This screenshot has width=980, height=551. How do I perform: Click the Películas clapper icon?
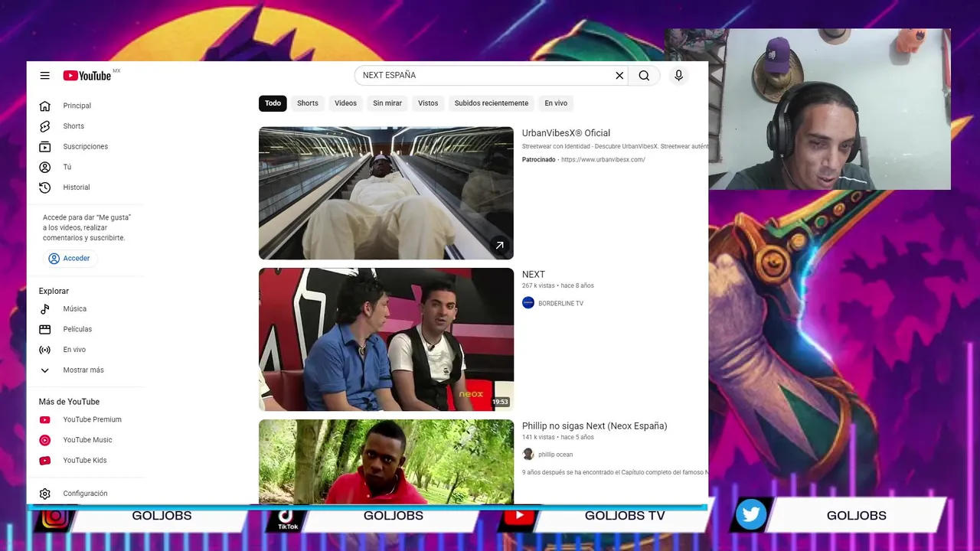click(45, 329)
